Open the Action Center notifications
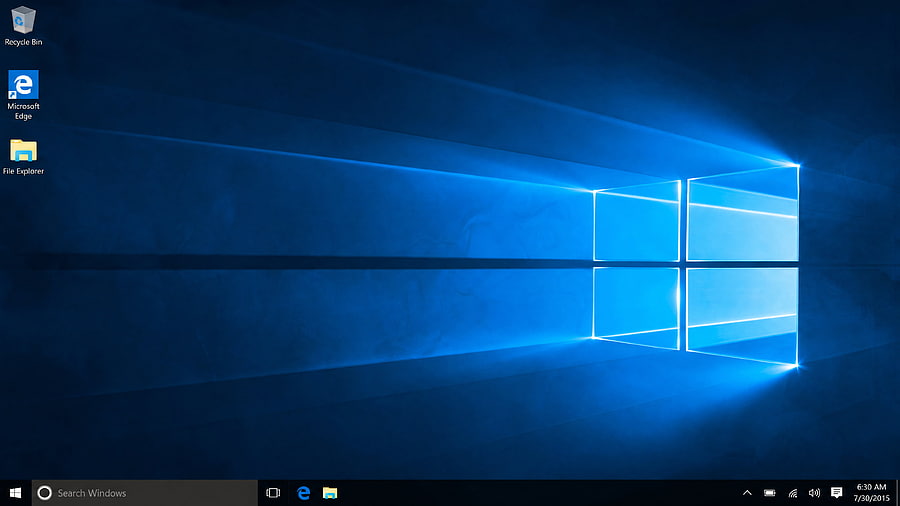Screen dimensions: 900x506 (836, 493)
